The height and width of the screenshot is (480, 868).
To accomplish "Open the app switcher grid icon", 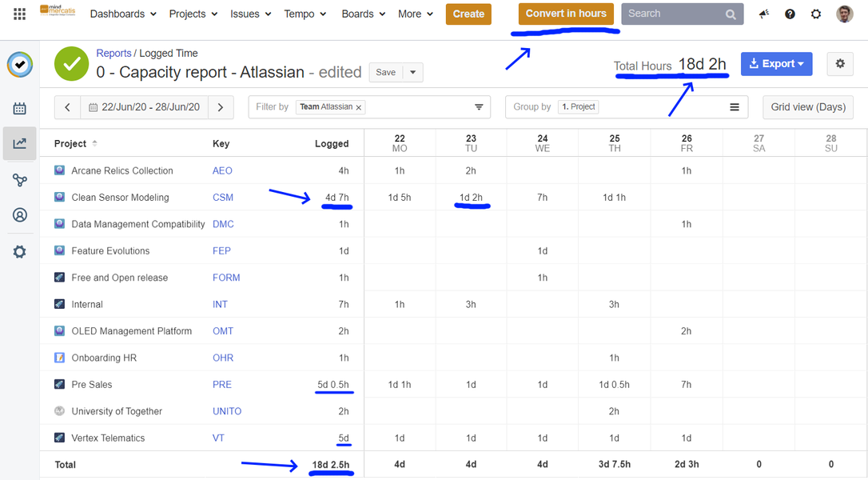I will [19, 14].
